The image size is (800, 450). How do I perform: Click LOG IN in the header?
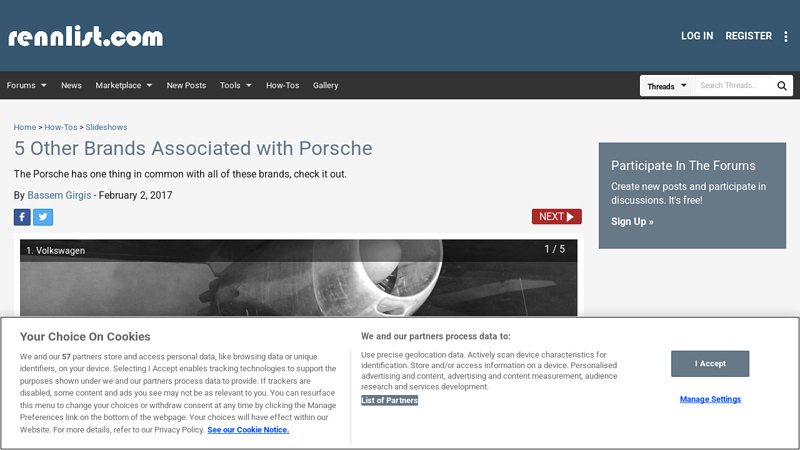697,36
